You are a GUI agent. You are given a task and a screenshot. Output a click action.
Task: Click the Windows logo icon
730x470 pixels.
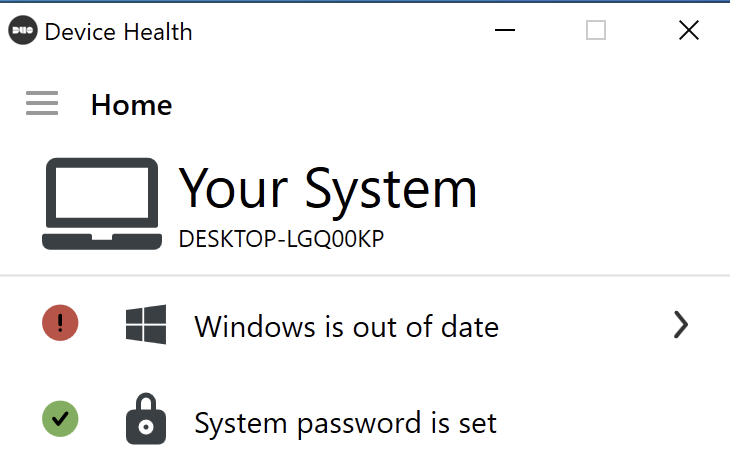coord(145,325)
